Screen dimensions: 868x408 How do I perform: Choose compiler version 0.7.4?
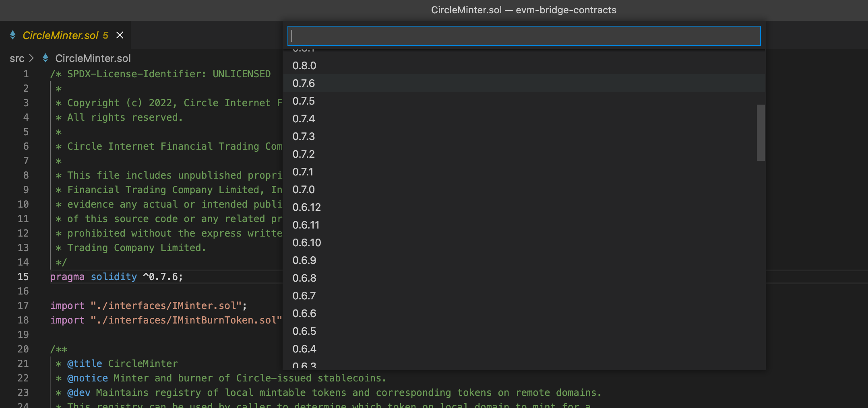coord(524,119)
